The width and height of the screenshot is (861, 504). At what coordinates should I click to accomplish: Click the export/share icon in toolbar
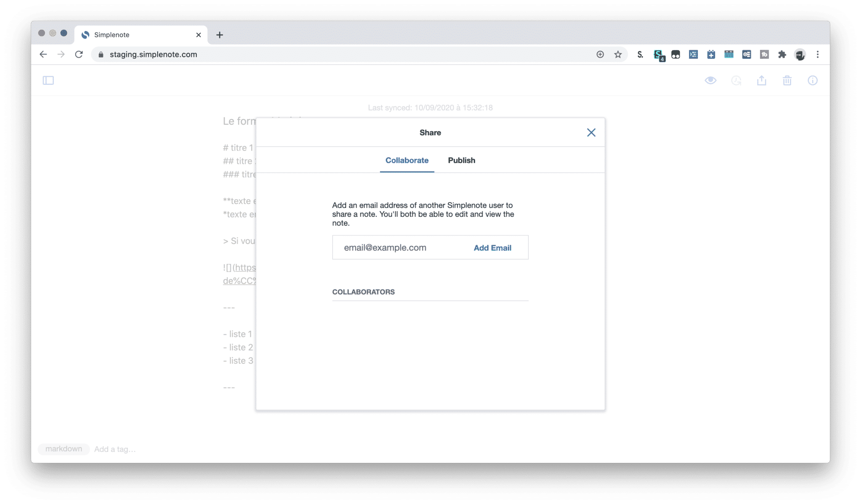point(761,80)
